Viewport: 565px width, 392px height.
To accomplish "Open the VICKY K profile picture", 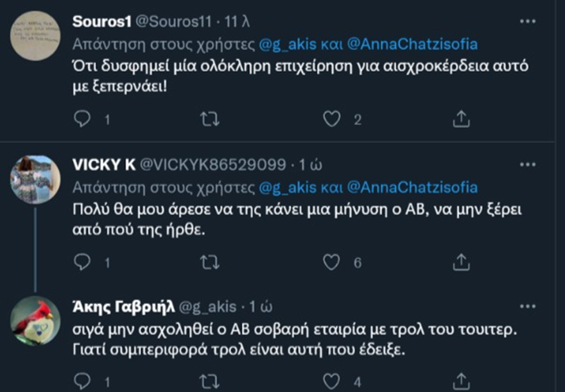I will pos(35,179).
